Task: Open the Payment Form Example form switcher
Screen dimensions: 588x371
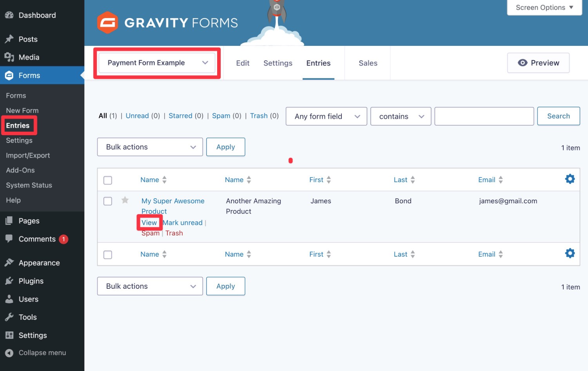Action: [x=156, y=63]
